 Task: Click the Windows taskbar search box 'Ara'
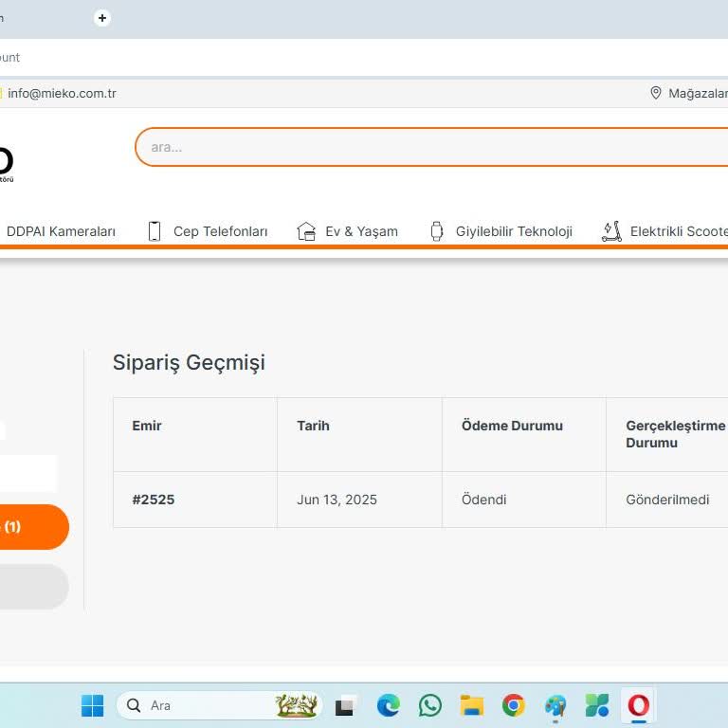pos(220,705)
